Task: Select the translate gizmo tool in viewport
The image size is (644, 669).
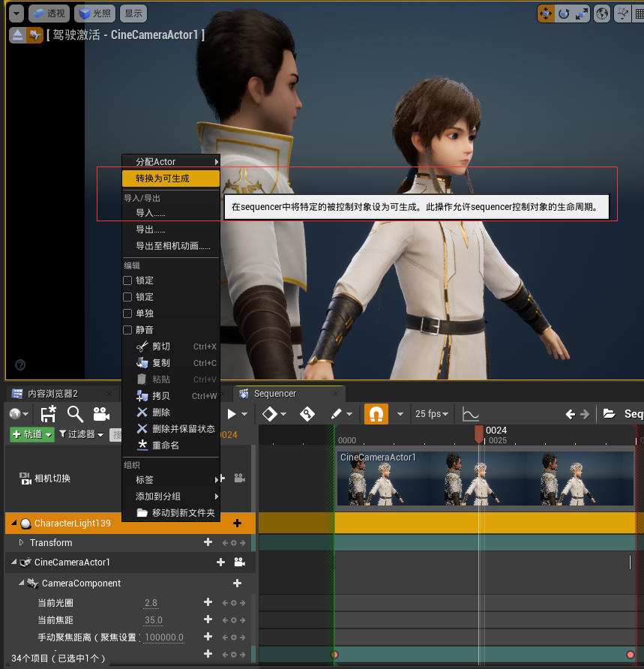Action: coord(546,13)
